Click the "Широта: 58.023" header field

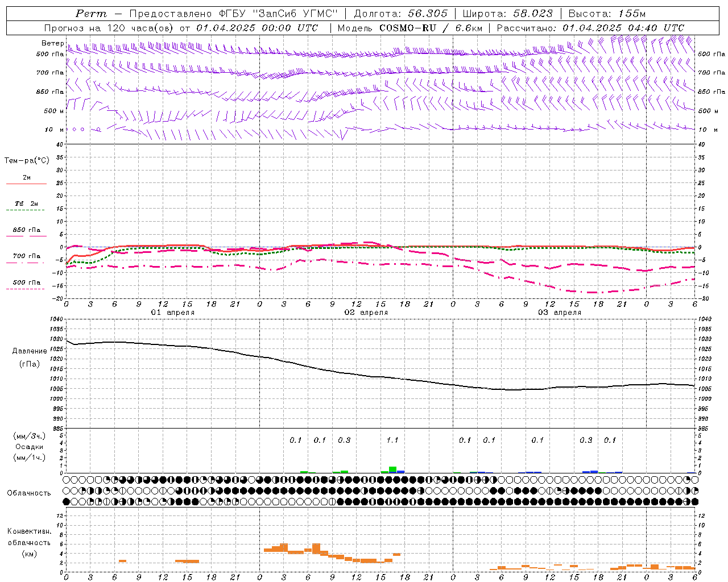tap(507, 14)
